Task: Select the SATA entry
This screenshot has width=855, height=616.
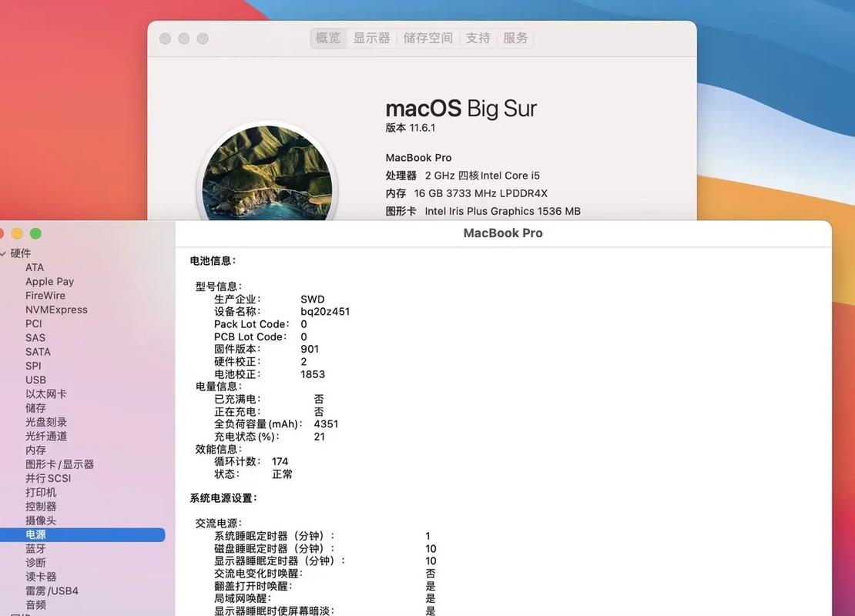Action: pos(36,351)
